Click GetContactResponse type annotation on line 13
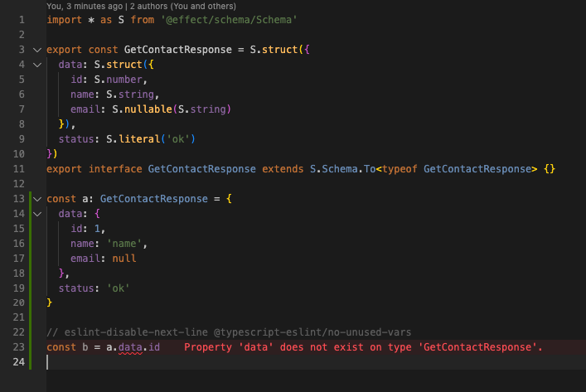 coord(154,199)
